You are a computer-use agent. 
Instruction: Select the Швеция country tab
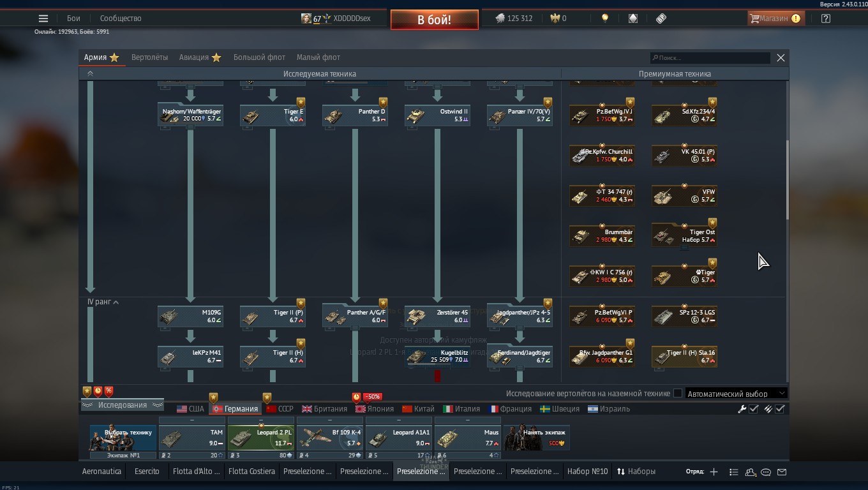pyautogui.click(x=560, y=409)
